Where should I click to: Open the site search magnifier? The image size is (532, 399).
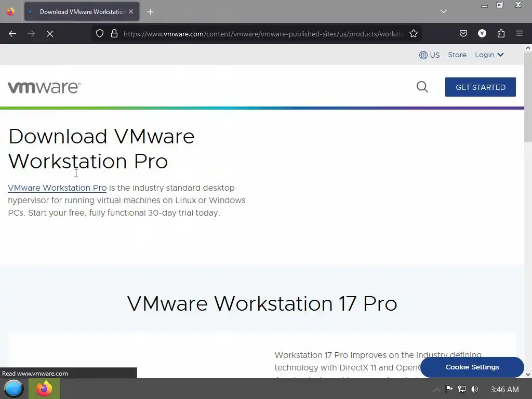(422, 87)
